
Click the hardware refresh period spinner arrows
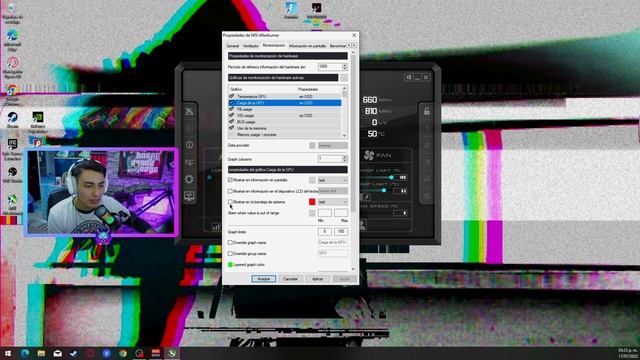344,67
